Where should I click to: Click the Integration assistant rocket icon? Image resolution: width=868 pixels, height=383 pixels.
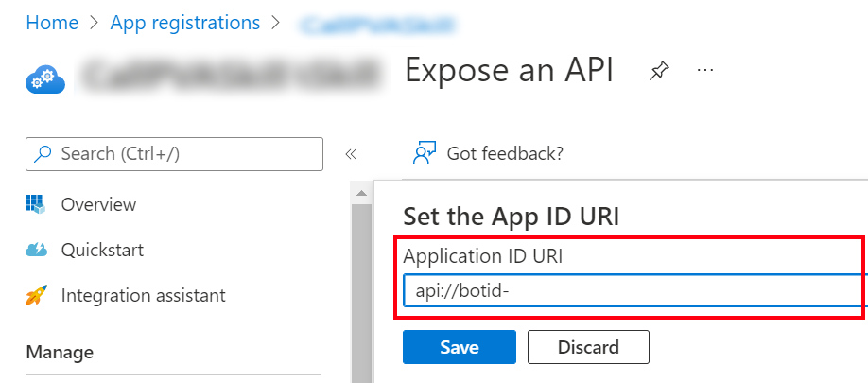36,296
